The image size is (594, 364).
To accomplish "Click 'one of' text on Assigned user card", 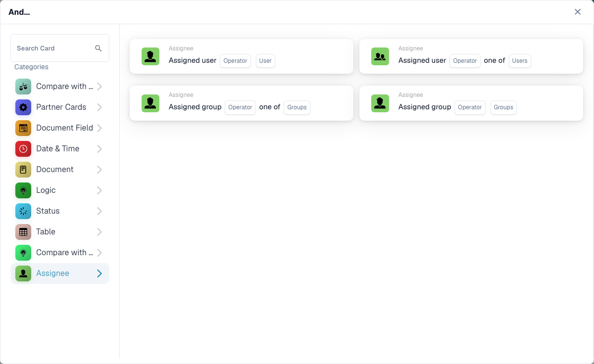I will point(495,60).
